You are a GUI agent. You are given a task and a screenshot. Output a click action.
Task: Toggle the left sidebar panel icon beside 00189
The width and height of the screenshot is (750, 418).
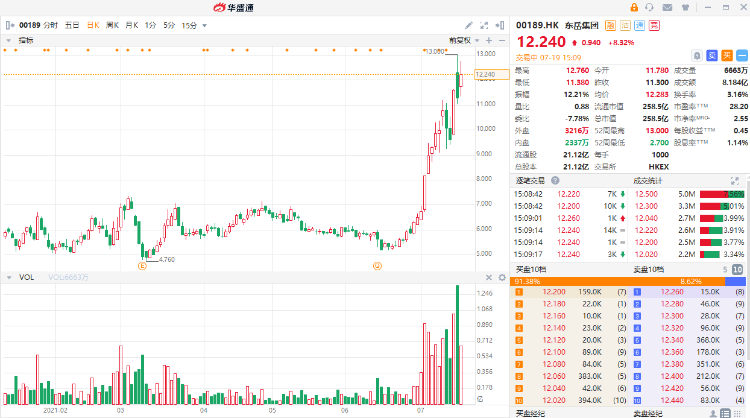tap(10, 25)
